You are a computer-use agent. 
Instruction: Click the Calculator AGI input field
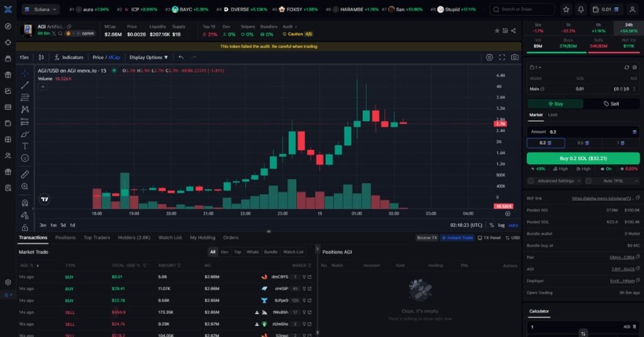pyautogui.click(x=583, y=327)
